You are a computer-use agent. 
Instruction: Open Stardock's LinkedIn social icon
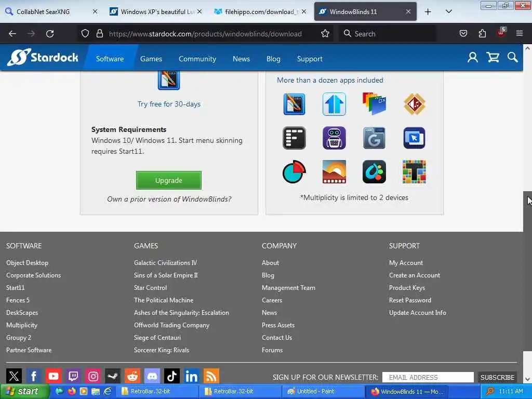[x=191, y=376]
